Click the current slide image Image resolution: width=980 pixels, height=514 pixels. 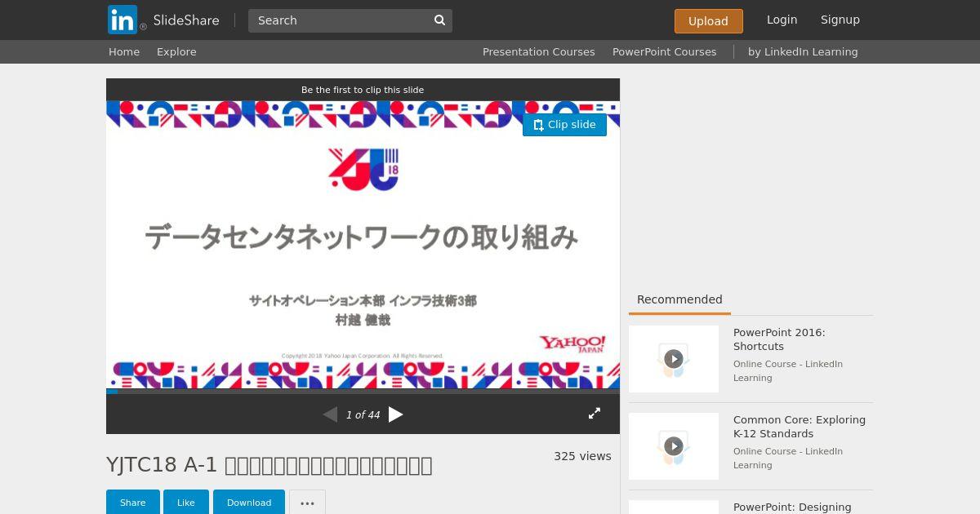click(x=363, y=245)
